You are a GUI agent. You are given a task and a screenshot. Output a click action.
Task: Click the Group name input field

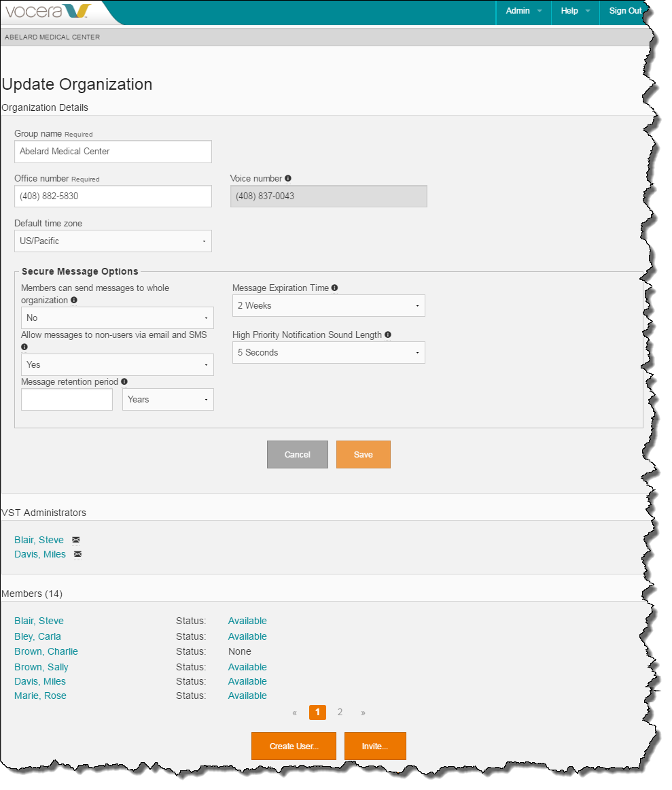point(113,152)
